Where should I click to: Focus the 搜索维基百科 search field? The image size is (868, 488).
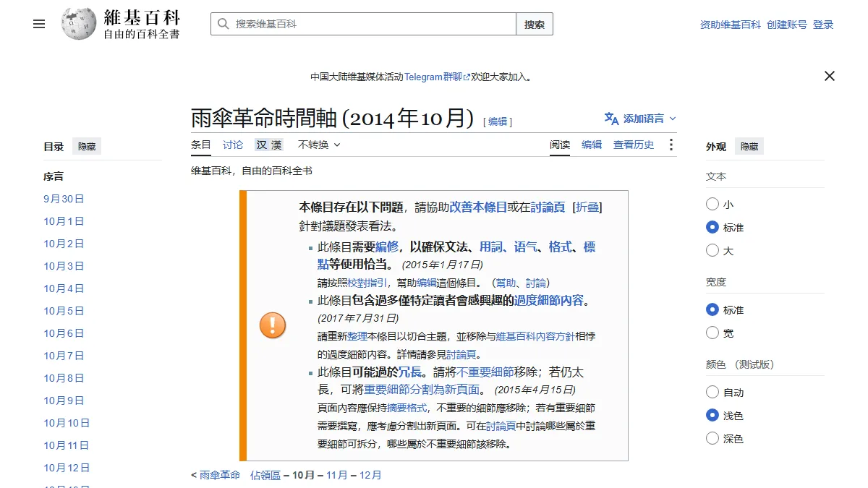[x=363, y=24]
